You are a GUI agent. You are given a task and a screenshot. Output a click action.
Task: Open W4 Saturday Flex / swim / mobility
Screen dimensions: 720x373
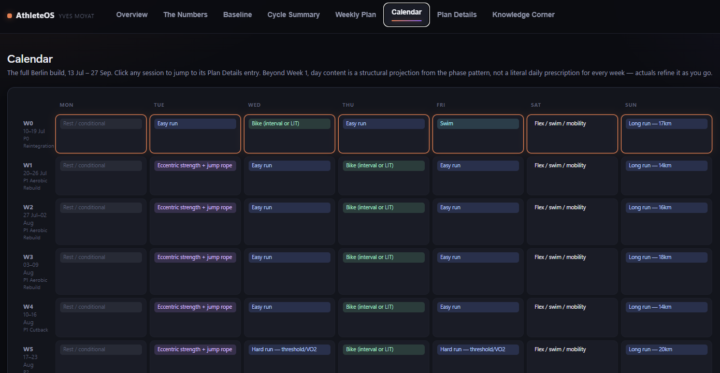click(x=560, y=307)
